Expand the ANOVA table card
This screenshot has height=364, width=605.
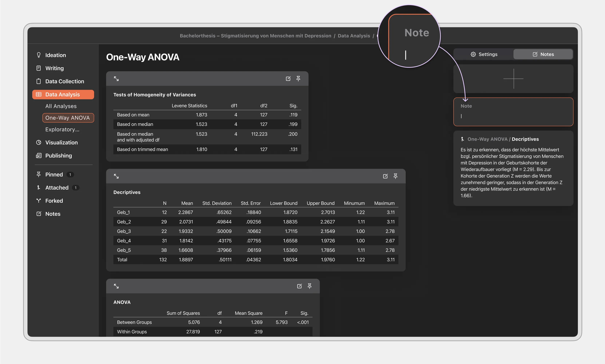pos(116,286)
